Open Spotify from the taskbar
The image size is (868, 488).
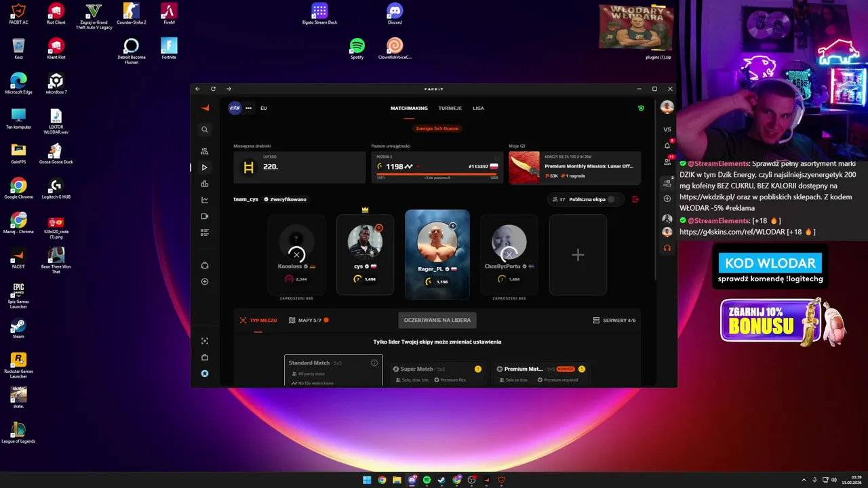click(x=427, y=480)
